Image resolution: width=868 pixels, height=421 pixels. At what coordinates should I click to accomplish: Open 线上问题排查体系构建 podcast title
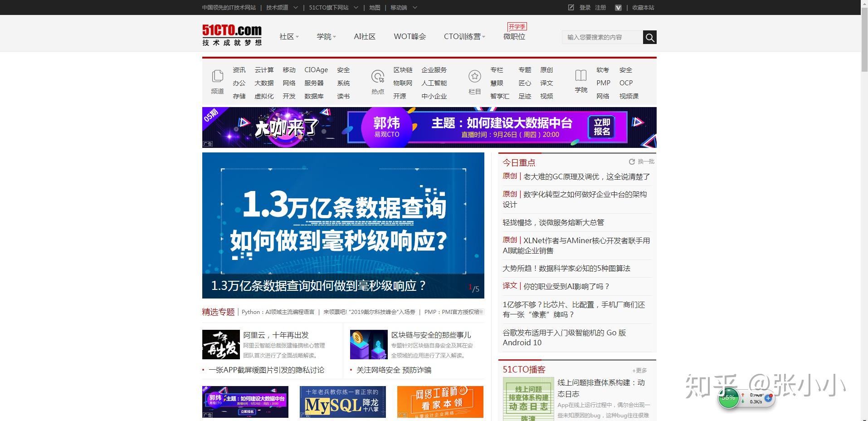[601, 388]
